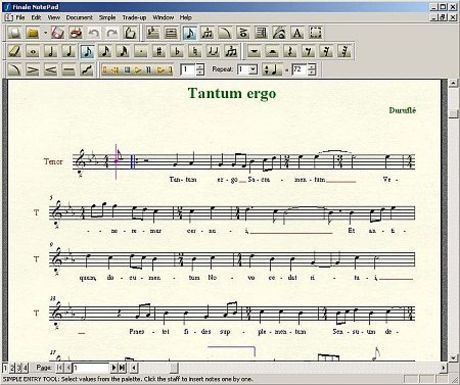The width and height of the screenshot is (460, 385).
Task: Click the flat accidental icon
Action: pyautogui.click(x=177, y=51)
